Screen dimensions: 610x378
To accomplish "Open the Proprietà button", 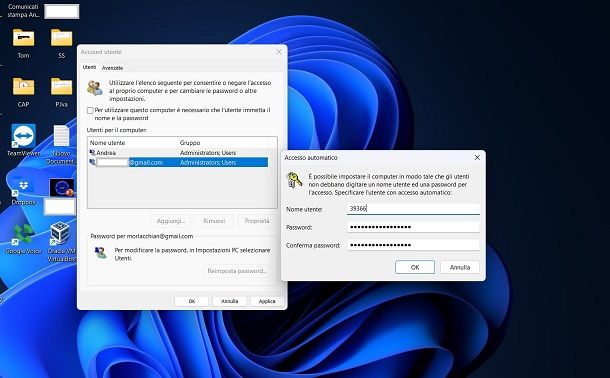I will point(257,221).
